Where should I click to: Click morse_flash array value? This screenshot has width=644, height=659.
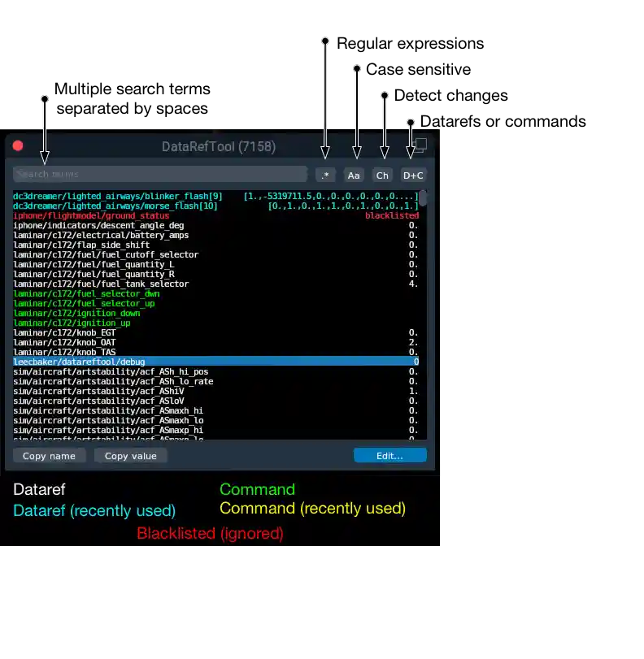click(x=343, y=206)
